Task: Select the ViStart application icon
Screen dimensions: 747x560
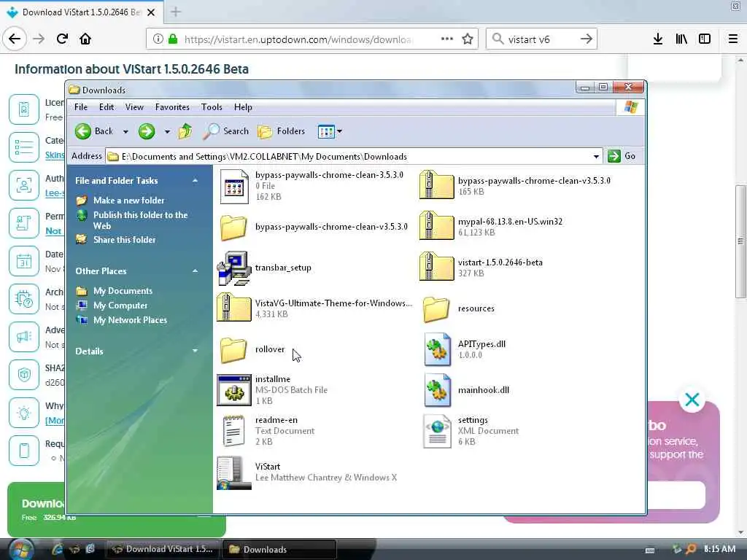Action: [234, 472]
